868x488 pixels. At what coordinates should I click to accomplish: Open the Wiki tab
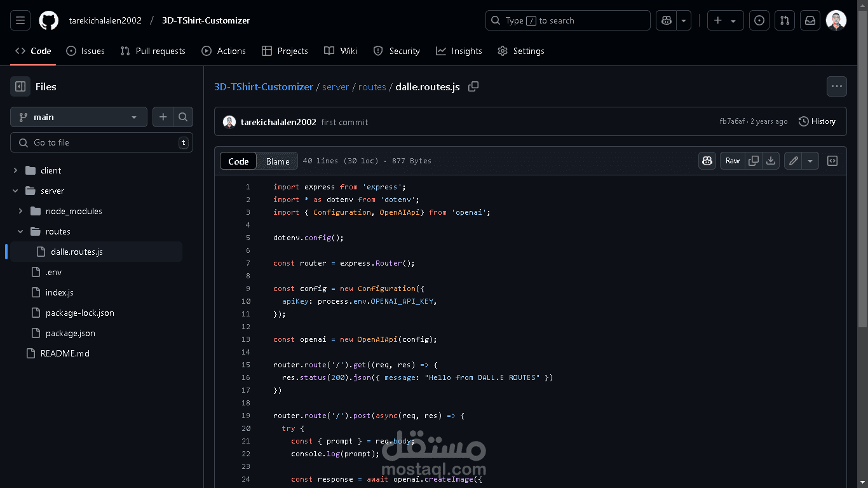click(x=341, y=51)
